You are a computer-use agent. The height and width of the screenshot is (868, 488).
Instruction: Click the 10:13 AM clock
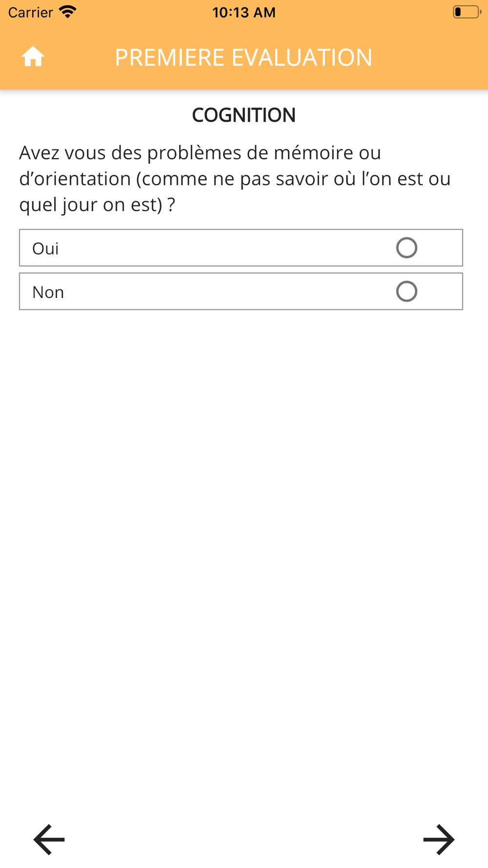click(x=244, y=12)
